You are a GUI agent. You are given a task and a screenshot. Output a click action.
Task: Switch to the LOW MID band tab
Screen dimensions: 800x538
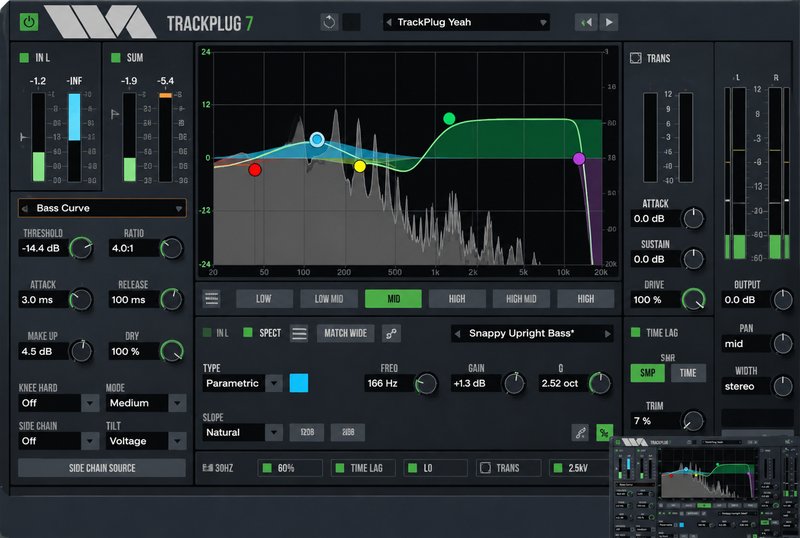(329, 299)
